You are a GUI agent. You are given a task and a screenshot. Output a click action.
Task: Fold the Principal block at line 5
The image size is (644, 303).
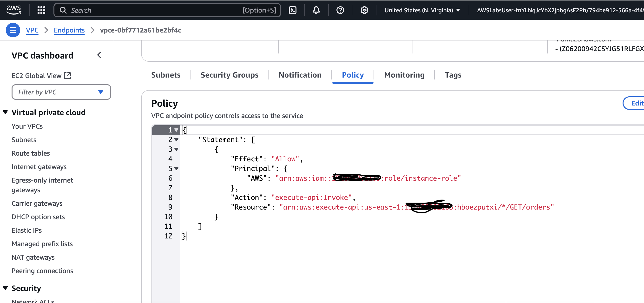coord(176,169)
